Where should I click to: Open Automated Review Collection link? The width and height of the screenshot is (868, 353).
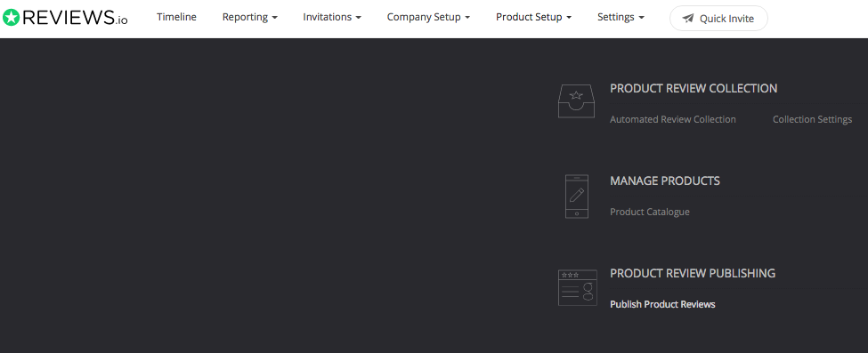[673, 119]
